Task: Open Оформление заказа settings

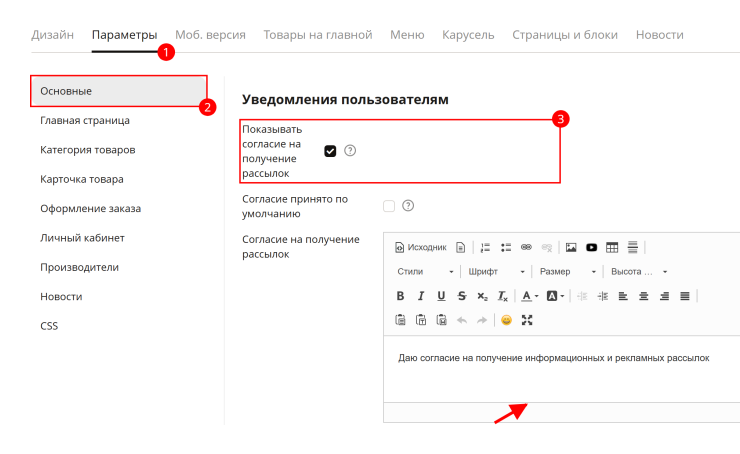Action: (x=91, y=209)
